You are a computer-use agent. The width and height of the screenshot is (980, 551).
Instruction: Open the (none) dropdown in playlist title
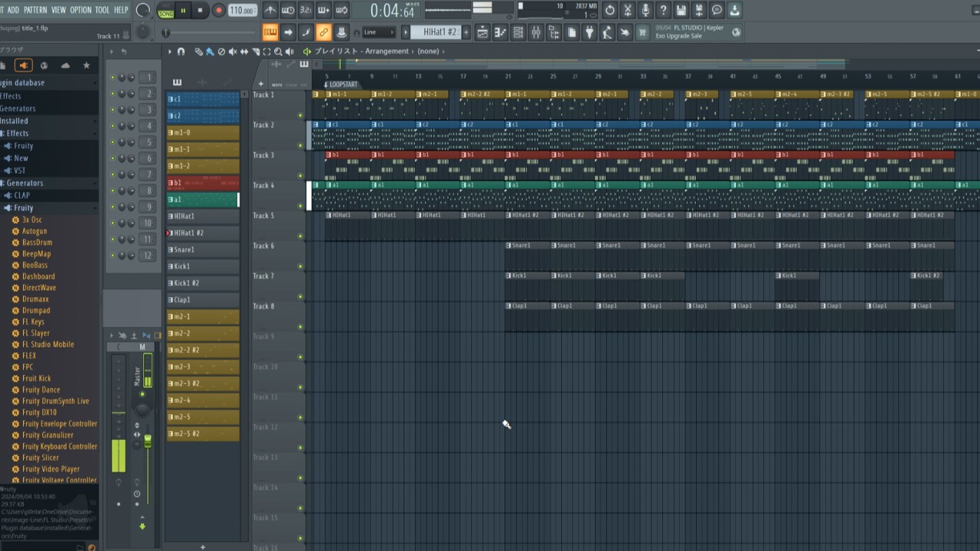(x=429, y=51)
